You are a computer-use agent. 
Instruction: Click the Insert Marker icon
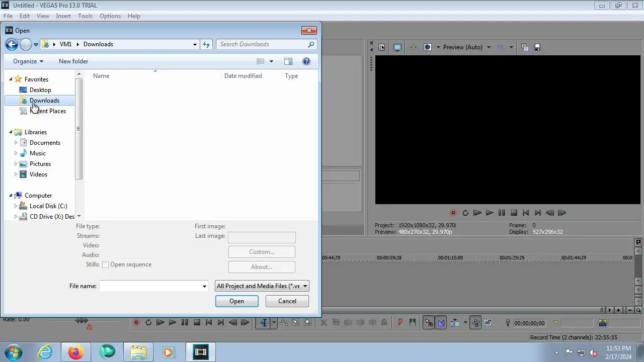point(400,323)
